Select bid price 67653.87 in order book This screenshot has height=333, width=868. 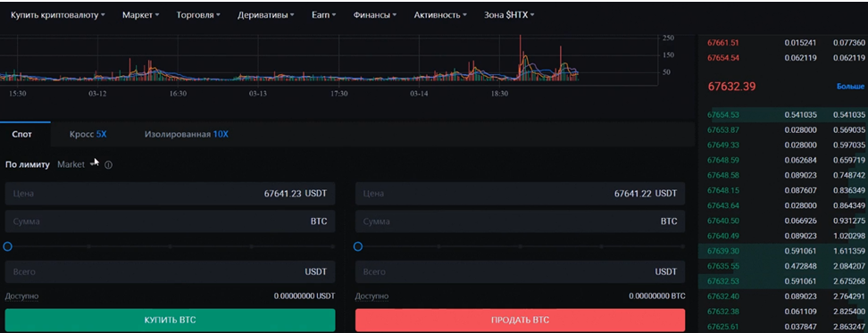coord(723,130)
